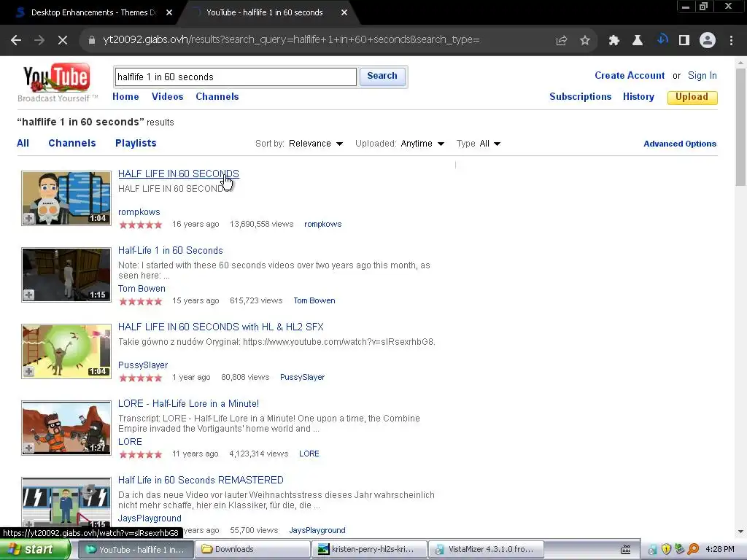Click the YouTube search input field
Viewport: 747px width, 560px height.
tap(236, 77)
